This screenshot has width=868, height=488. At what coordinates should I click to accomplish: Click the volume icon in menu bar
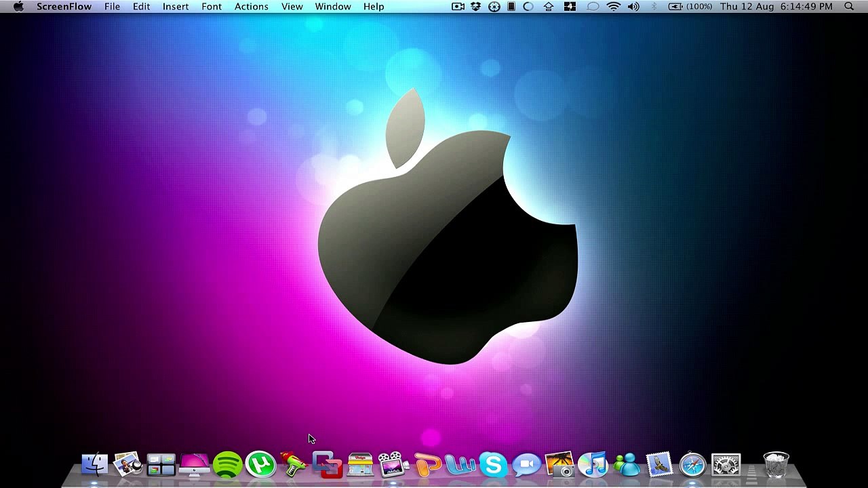coord(633,7)
